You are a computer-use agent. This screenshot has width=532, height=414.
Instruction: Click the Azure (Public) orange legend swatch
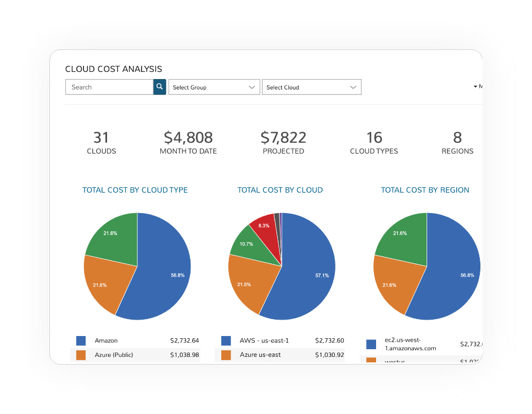(x=81, y=355)
